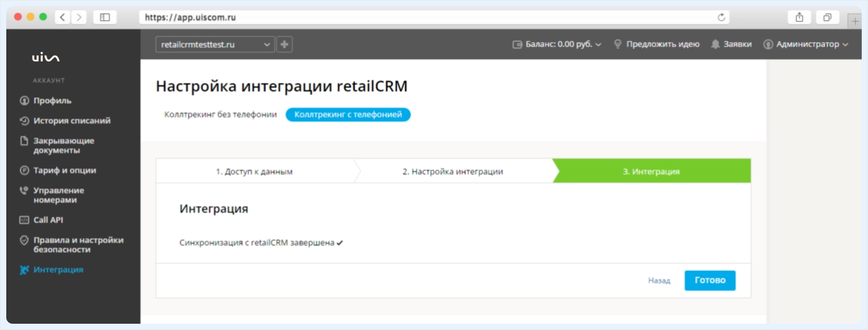Click the Назад link

659,280
